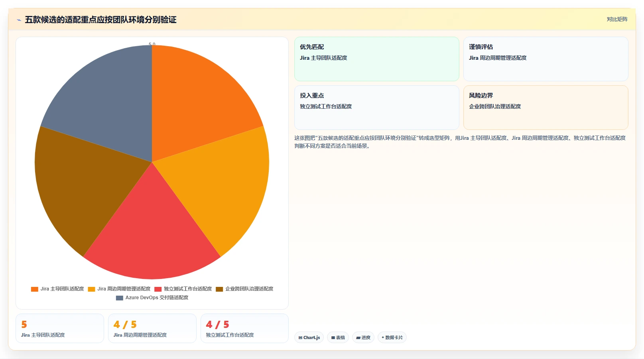Toggle the brown 企业跨团队治理适配度 legend swatch
This screenshot has width=644, height=359.
coord(219,289)
